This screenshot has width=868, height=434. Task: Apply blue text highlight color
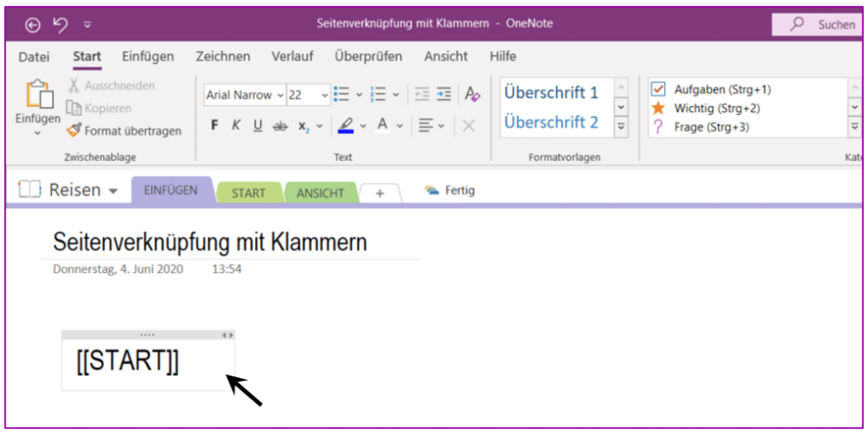point(346,126)
